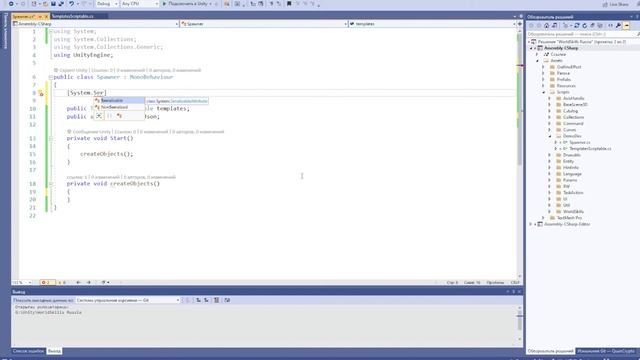Image resolution: width=640 pixels, height=360 pixels.
Task: Collapse the Scripts folder in Solution Explorer
Action: pyautogui.click(x=543, y=92)
